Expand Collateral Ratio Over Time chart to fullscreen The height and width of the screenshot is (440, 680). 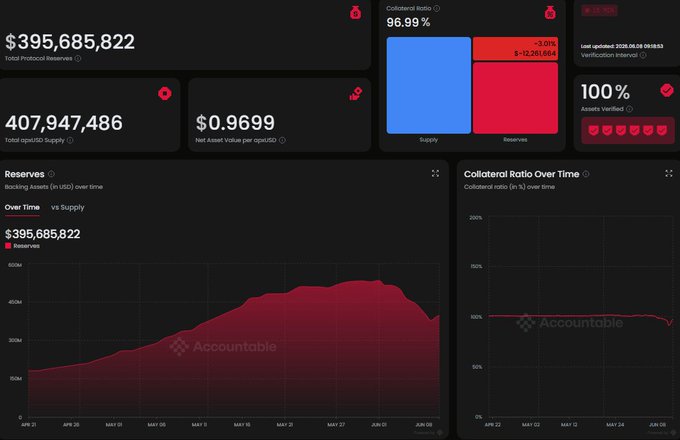tap(669, 173)
